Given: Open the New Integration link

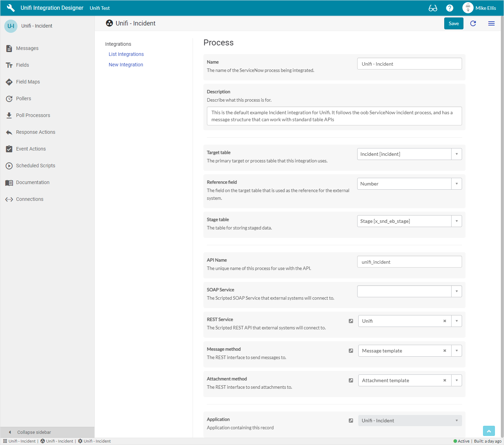Looking at the screenshot, I should click(x=126, y=65).
